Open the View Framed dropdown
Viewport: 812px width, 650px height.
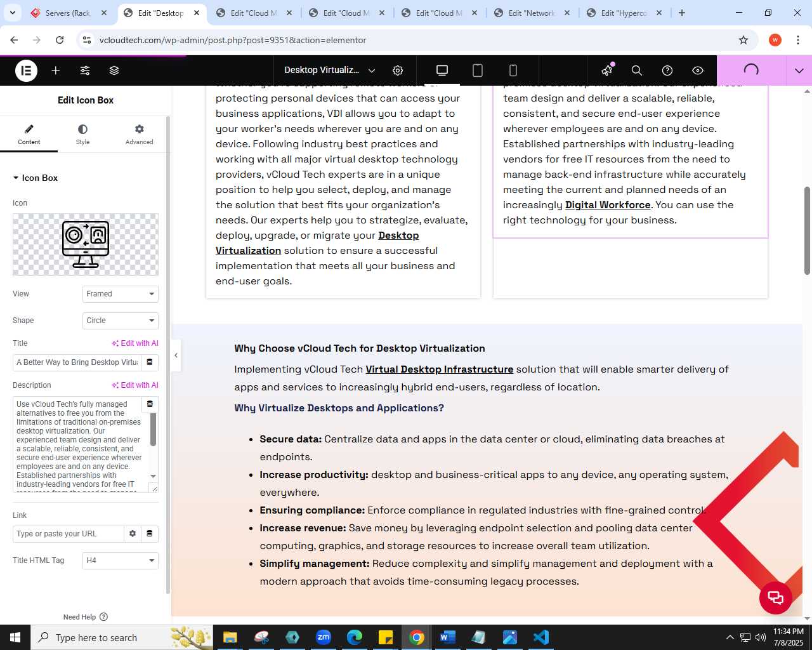[x=121, y=294]
